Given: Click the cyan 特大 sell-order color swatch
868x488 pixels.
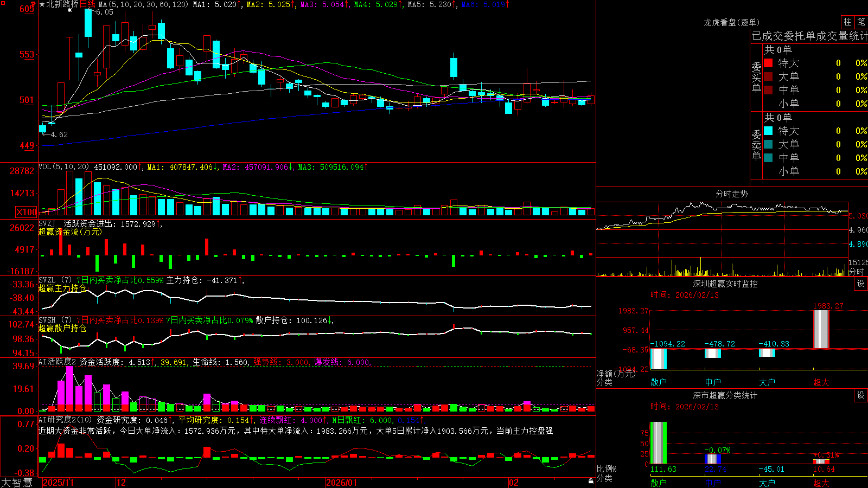Looking at the screenshot, I should 768,131.
